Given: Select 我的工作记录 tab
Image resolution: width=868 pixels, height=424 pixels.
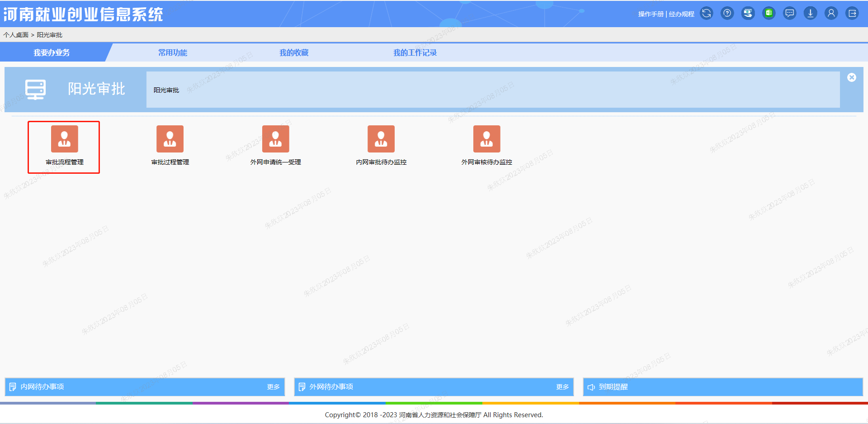Looking at the screenshot, I should [415, 53].
